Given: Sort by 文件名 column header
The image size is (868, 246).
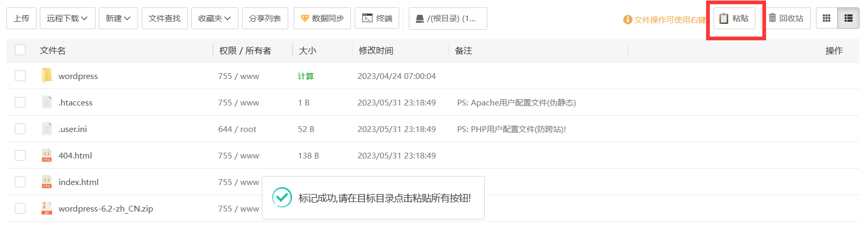Looking at the screenshot, I should (53, 50).
